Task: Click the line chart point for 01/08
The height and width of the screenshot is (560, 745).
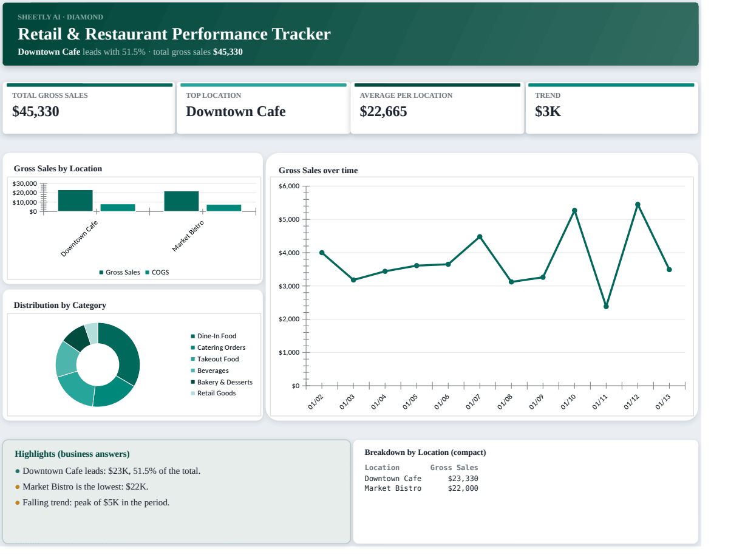Action: click(511, 282)
